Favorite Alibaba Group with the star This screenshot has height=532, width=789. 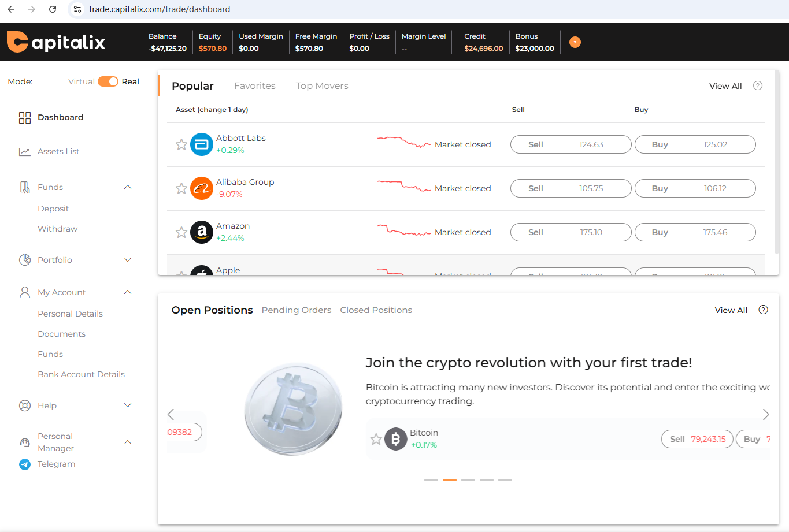[x=181, y=188]
